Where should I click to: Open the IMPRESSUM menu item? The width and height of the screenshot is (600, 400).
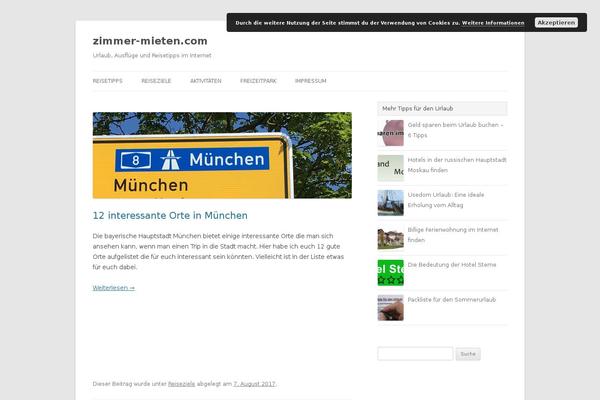(310, 81)
